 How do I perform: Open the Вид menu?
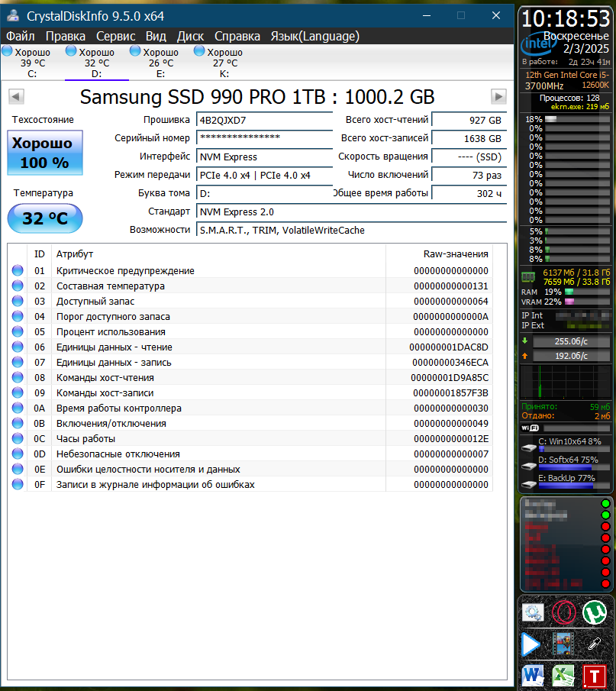156,36
